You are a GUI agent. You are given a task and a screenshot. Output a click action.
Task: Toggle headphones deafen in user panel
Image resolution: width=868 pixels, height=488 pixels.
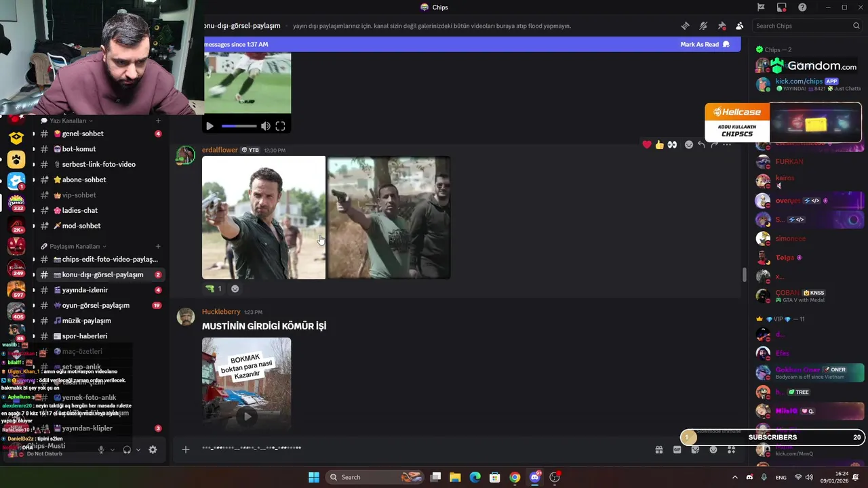coord(127,449)
